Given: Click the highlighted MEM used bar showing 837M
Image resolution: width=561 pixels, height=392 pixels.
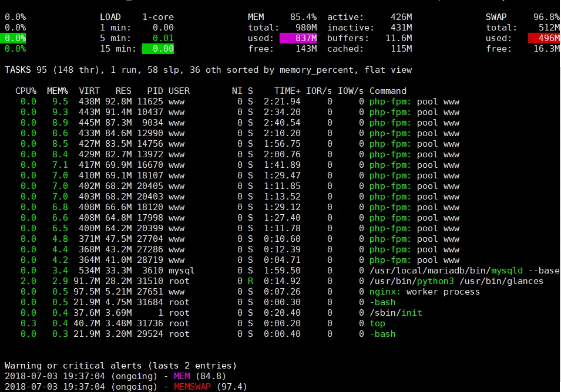Looking at the screenshot, I should pos(300,38).
